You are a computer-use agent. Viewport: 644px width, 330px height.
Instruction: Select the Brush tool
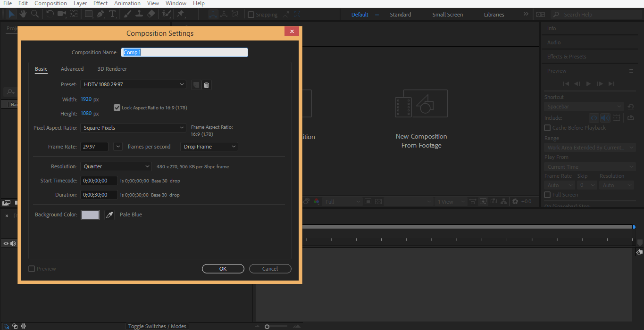[127, 14]
